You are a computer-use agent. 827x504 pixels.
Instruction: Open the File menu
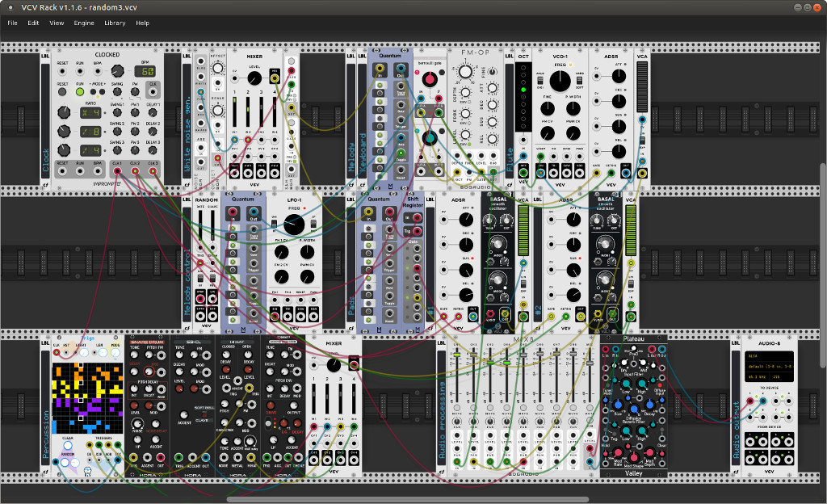pos(12,23)
